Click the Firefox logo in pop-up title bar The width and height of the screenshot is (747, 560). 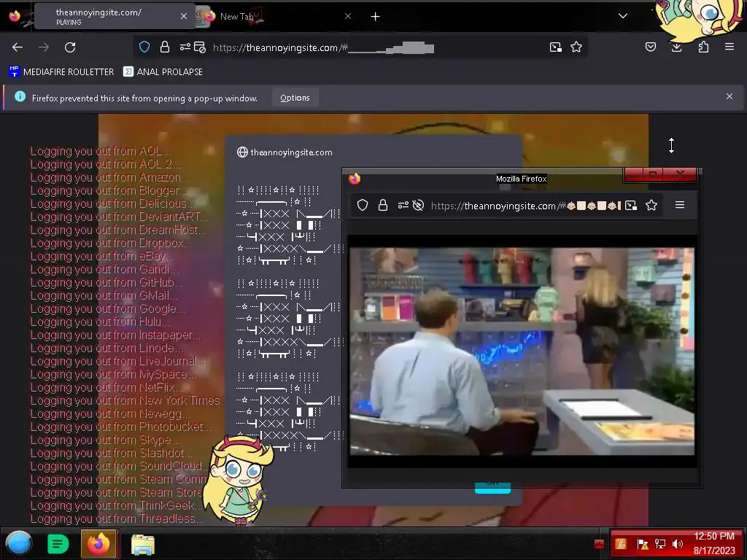coord(355,179)
